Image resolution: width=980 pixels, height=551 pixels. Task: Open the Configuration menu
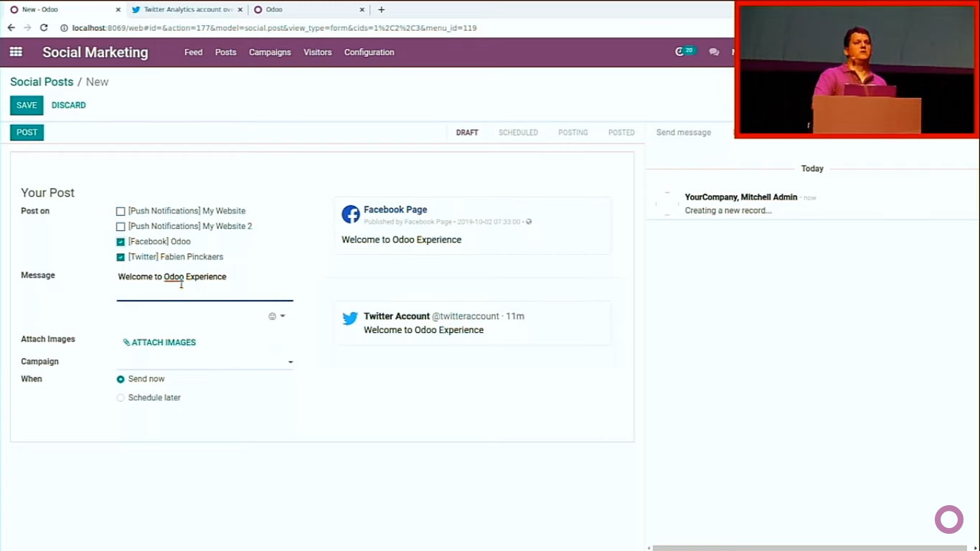point(369,52)
